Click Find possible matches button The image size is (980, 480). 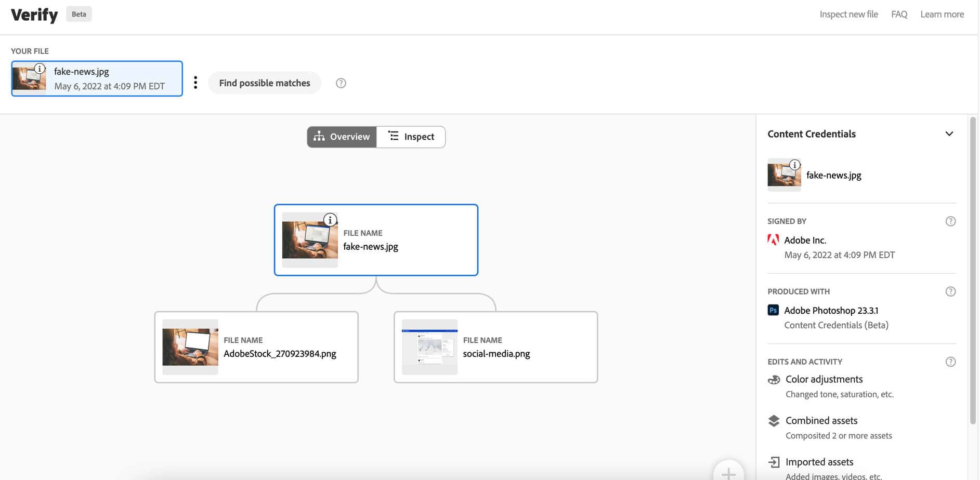point(265,83)
